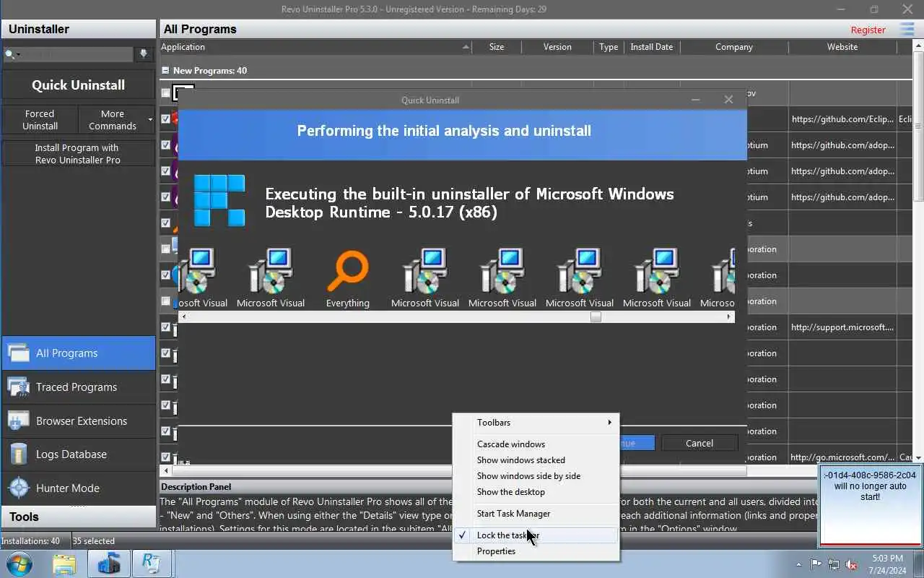The height and width of the screenshot is (578, 924).
Task: Click the Everything magnifier icon in the dialog
Action: point(347,271)
